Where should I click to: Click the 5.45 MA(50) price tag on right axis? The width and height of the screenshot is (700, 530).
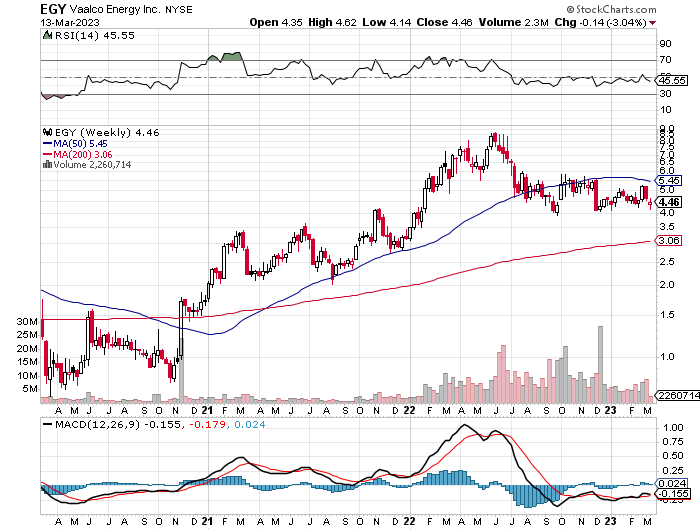[668, 180]
